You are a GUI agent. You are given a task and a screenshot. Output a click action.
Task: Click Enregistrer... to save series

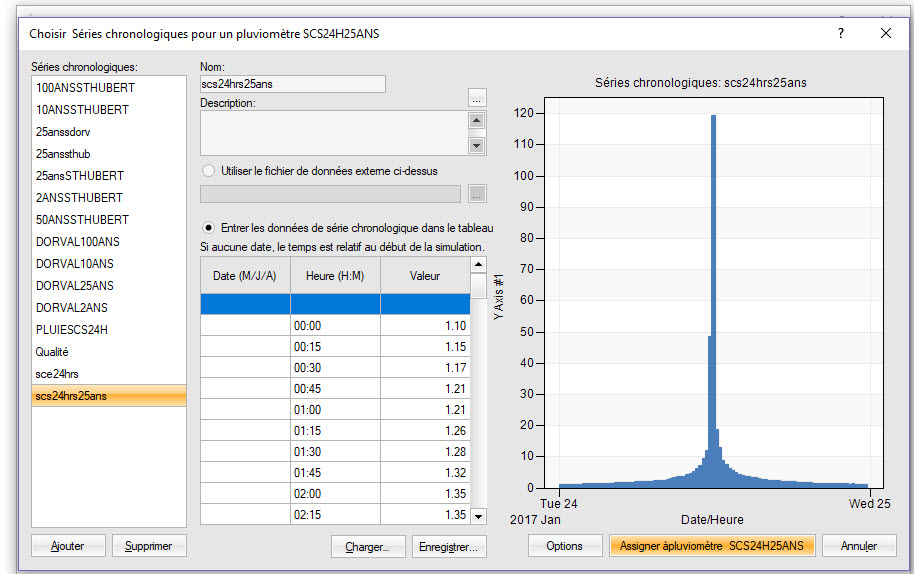[449, 546]
